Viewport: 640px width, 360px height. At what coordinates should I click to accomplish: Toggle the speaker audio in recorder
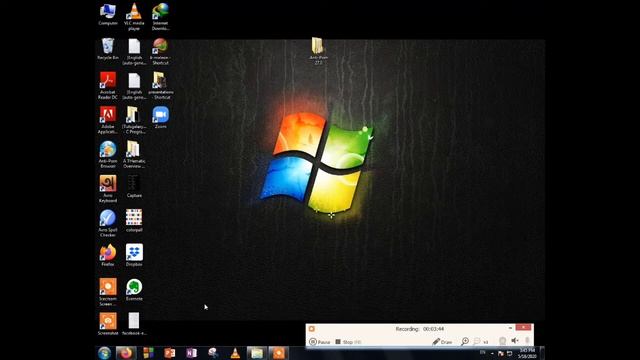point(515,340)
